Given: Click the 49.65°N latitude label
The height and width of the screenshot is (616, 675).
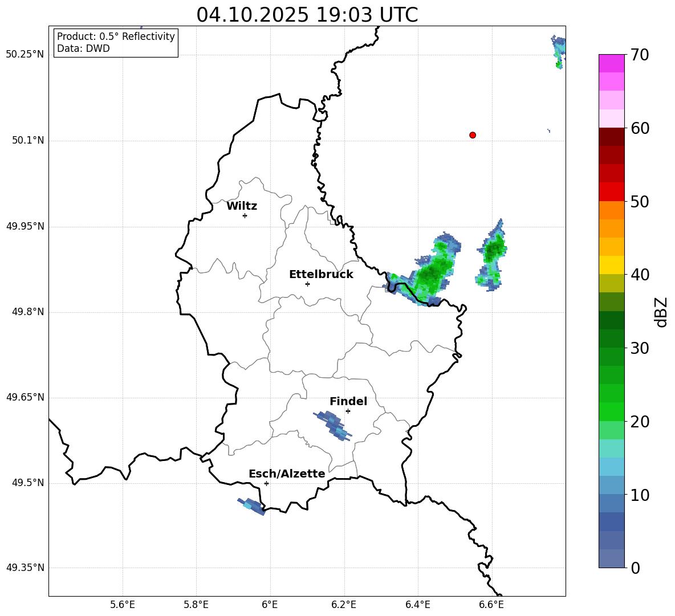Looking at the screenshot, I should [25, 397].
